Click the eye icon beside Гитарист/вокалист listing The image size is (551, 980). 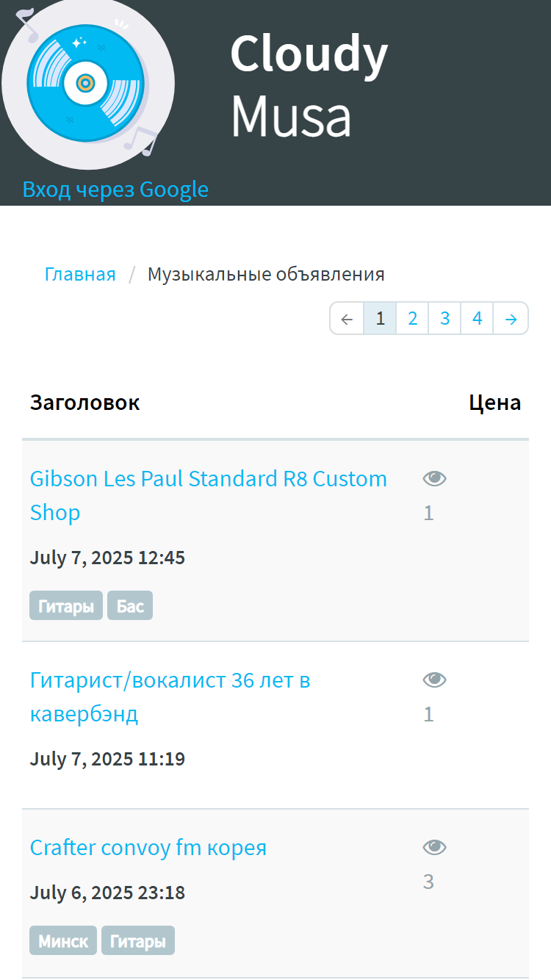point(435,680)
